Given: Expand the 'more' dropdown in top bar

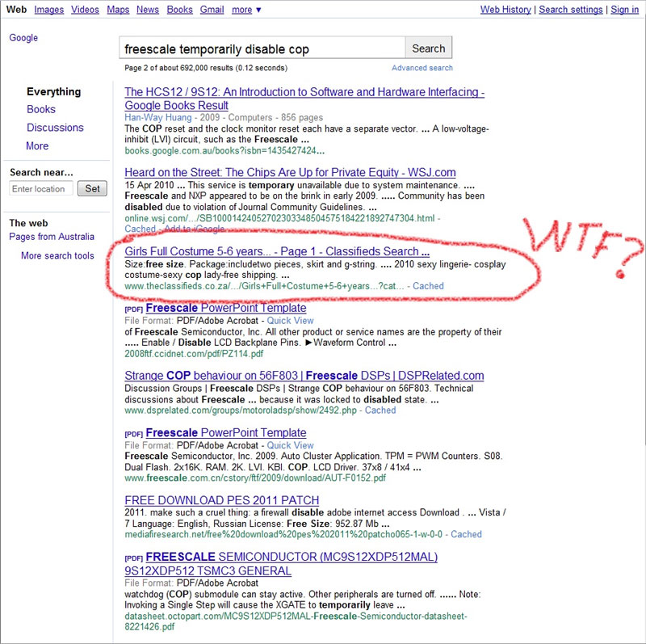Looking at the screenshot, I should pyautogui.click(x=246, y=10).
